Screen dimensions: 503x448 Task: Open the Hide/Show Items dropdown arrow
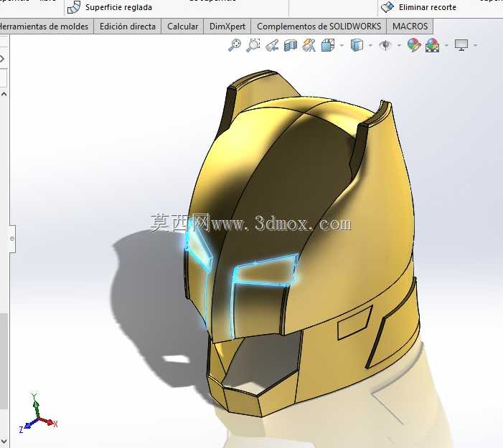(399, 45)
